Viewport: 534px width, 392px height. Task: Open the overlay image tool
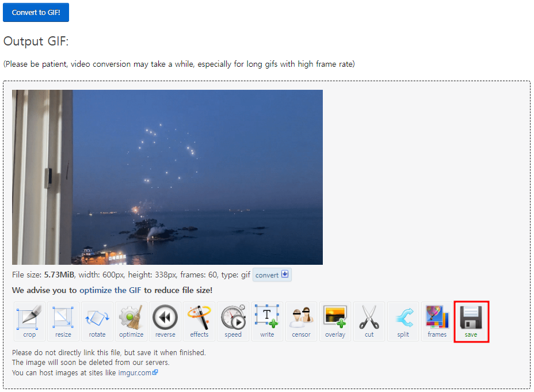(335, 321)
